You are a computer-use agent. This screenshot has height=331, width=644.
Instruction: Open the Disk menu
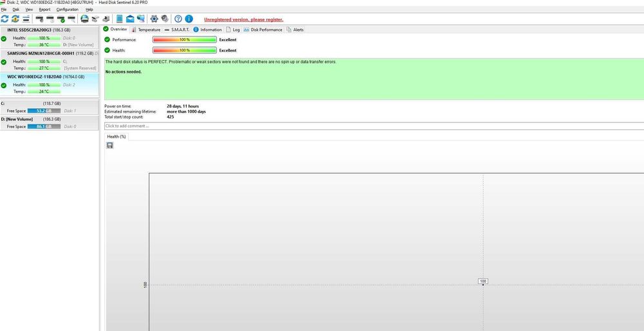click(x=16, y=9)
